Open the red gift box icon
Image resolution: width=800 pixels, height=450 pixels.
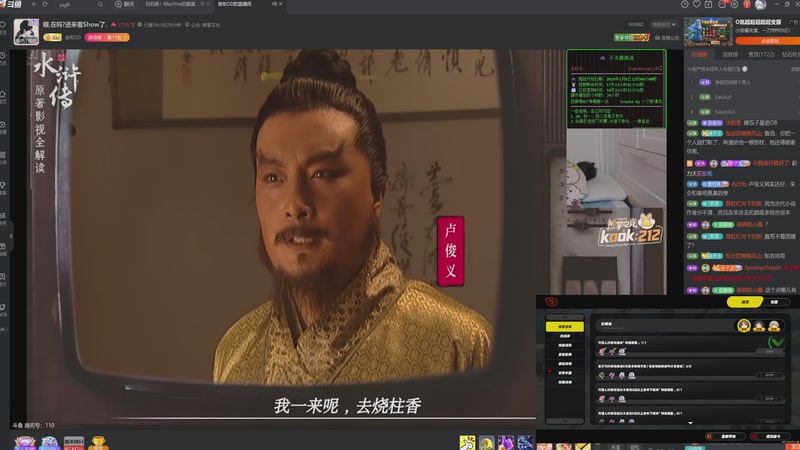747,4
